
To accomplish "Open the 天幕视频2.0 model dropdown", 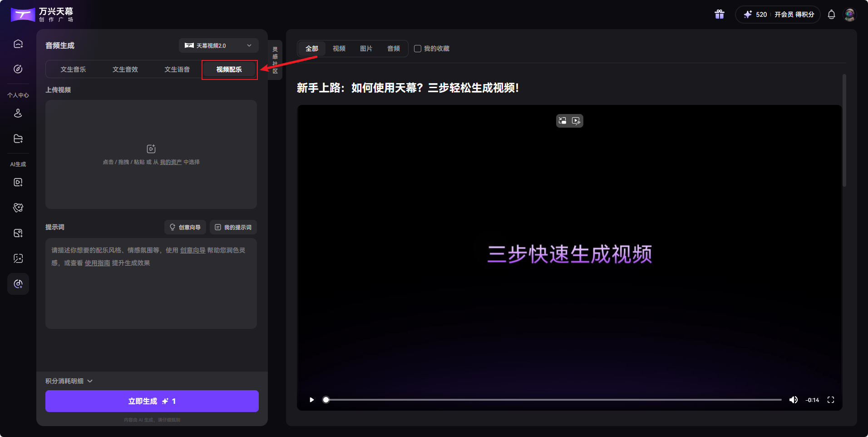I will 218,45.
